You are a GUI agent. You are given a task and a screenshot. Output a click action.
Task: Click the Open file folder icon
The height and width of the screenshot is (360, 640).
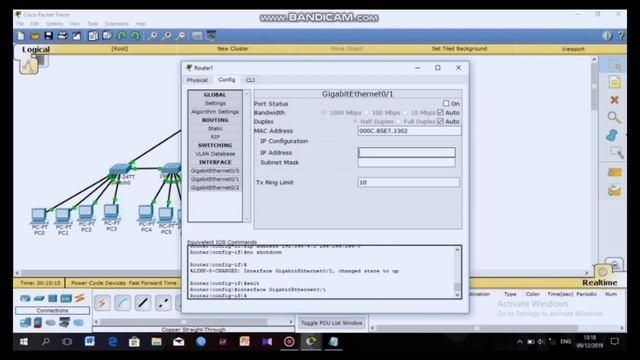(x=35, y=36)
